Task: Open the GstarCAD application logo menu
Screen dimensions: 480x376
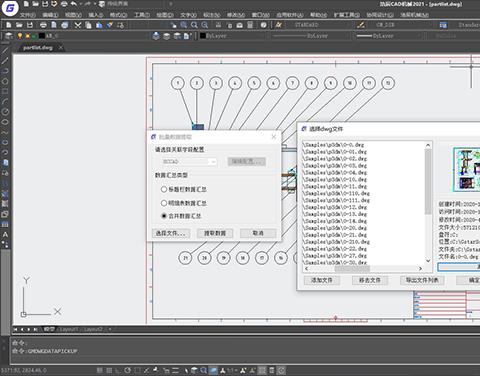Action: (10, 8)
